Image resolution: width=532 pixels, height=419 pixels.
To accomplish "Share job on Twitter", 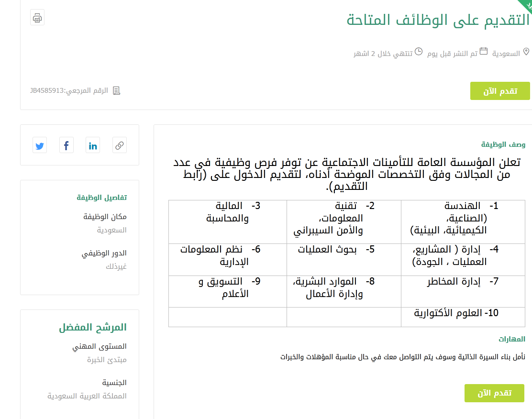I will (40, 145).
